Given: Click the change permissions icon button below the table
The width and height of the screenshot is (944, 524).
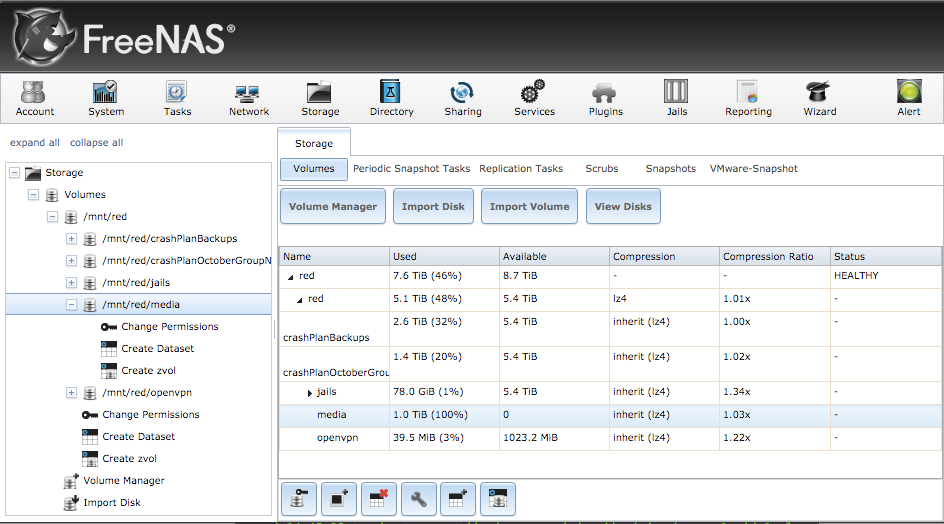Looking at the screenshot, I should click(x=299, y=499).
